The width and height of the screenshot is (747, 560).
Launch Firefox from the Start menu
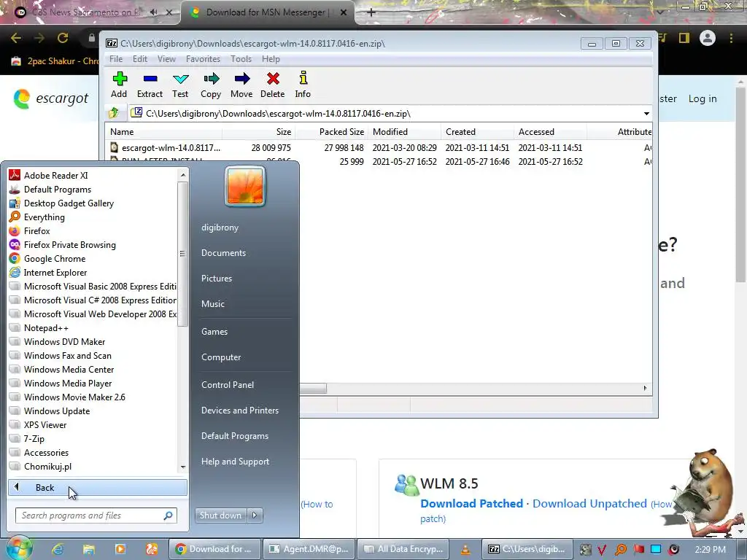pyautogui.click(x=36, y=231)
